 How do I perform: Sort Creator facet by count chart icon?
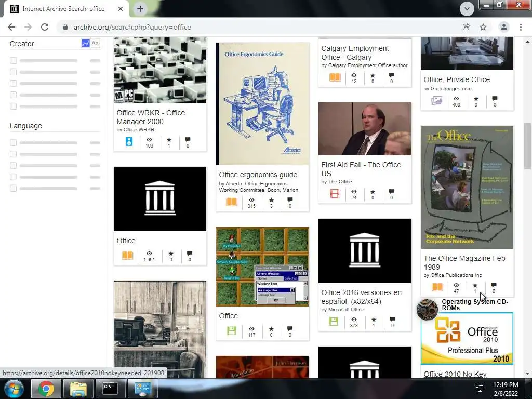point(86,44)
